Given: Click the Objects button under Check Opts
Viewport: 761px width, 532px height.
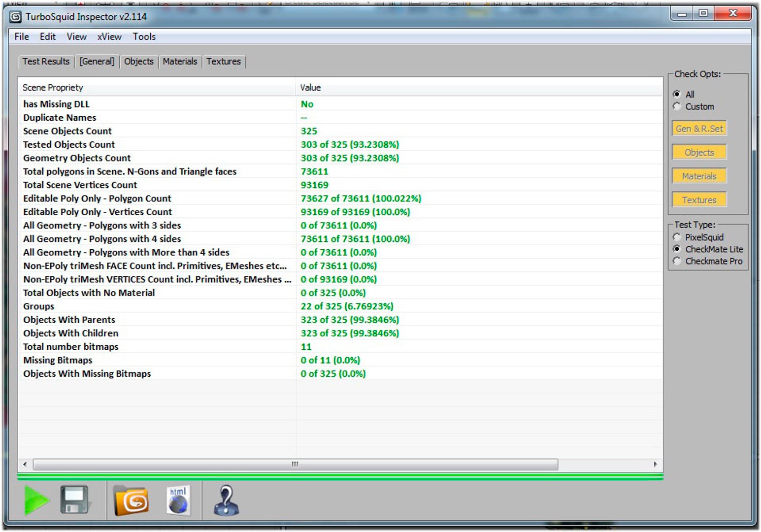Looking at the screenshot, I should tap(699, 152).
